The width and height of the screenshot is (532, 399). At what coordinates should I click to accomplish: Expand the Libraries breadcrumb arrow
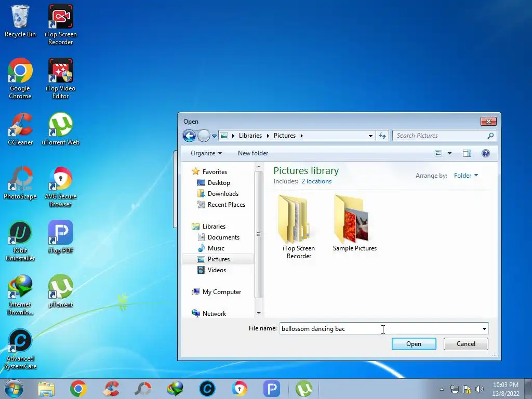(x=268, y=136)
